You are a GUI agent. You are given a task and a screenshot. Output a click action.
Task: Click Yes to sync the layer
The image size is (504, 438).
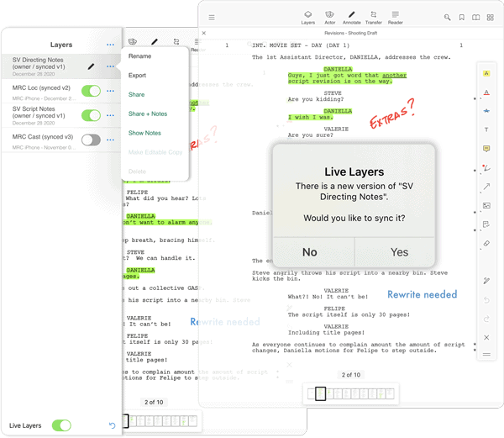tap(399, 252)
